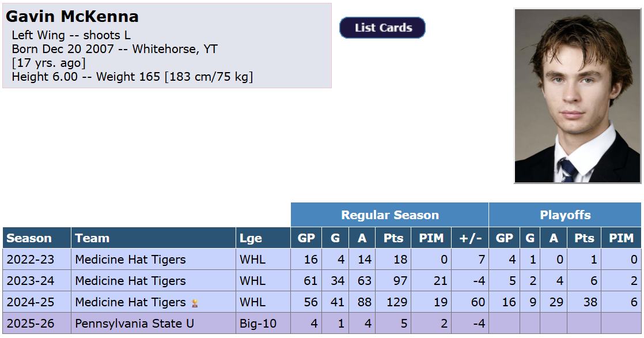Click the trophy icon beside 2024-25 Tigers

click(x=195, y=303)
